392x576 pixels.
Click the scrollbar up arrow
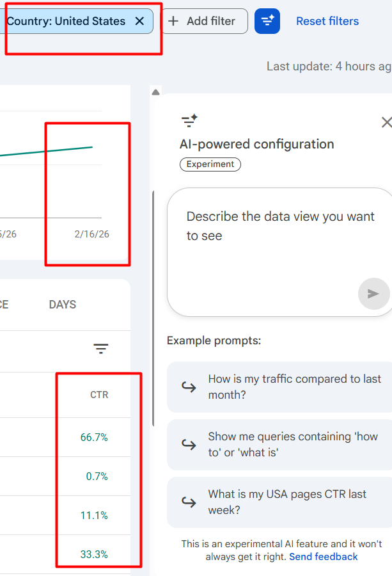pyautogui.click(x=155, y=93)
